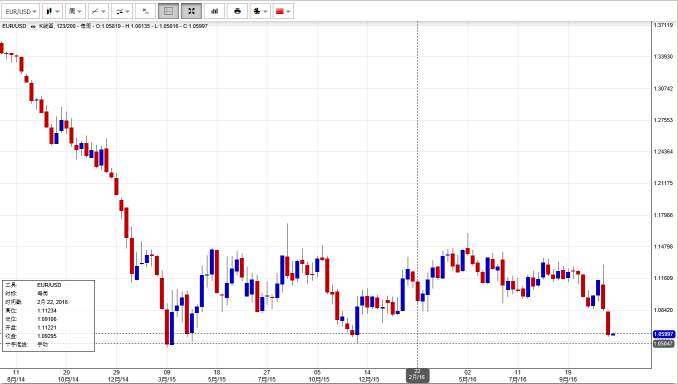Image resolution: width=678 pixels, height=384 pixels.
Task: Click the 1.24364 price axis label
Action: click(x=663, y=152)
